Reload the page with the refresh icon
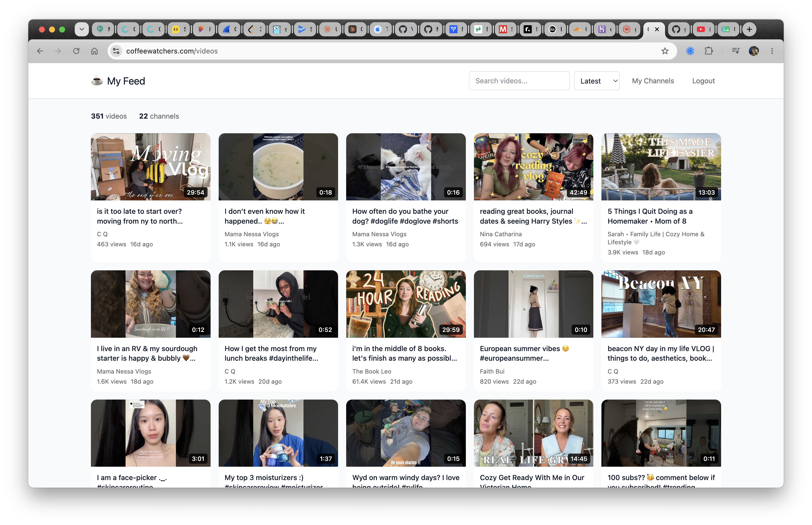Viewport: 812px width, 525px height. (77, 51)
